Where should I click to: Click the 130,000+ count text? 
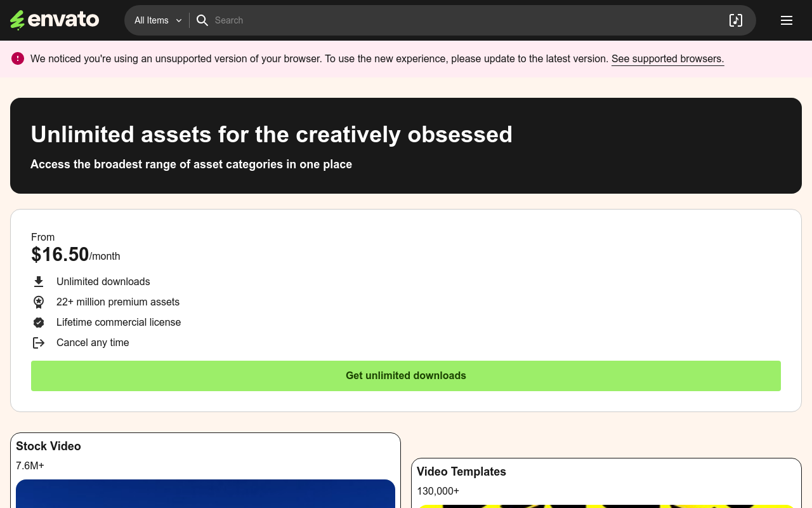(438, 491)
